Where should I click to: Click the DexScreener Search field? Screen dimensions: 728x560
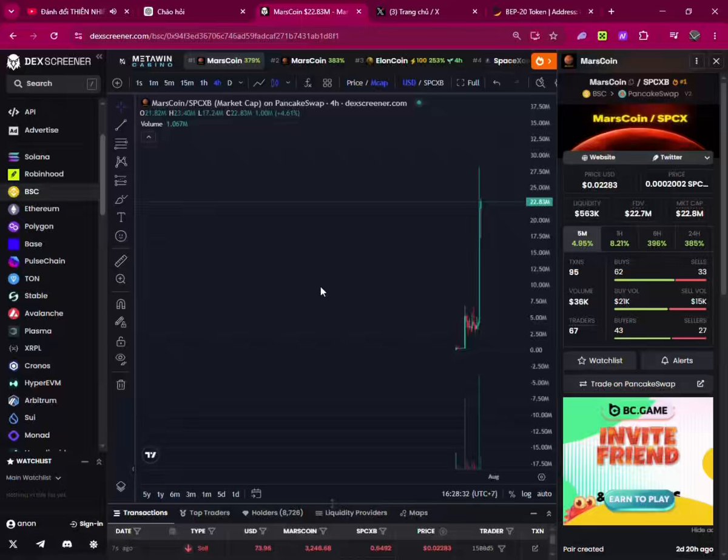click(x=53, y=84)
